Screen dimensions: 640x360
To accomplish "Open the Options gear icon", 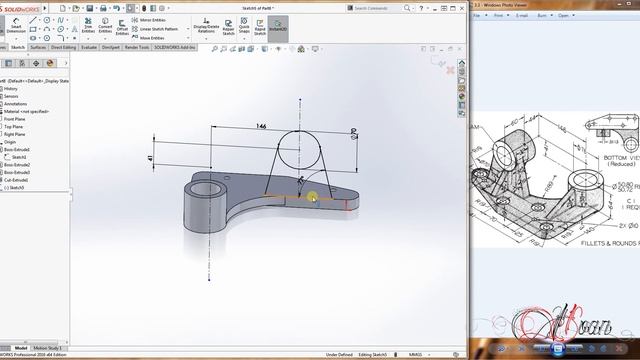I will [162, 8].
